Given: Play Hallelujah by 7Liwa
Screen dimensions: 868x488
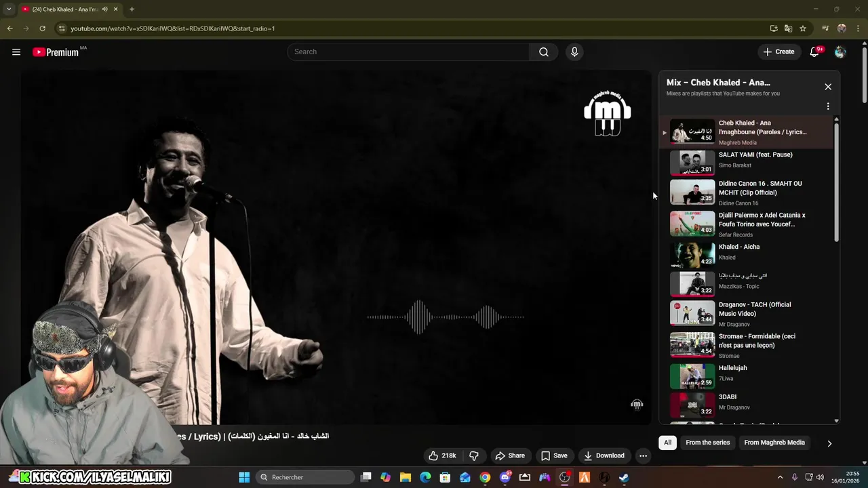Looking at the screenshot, I should coord(746,375).
